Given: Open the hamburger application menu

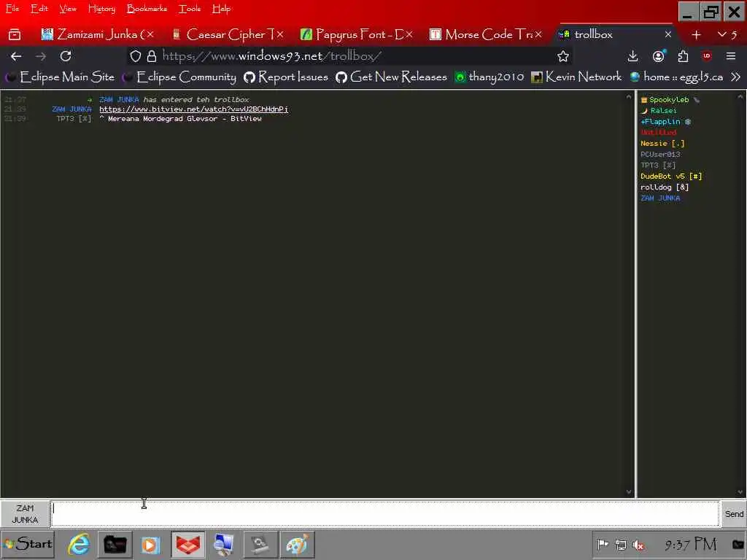Looking at the screenshot, I should coord(731,56).
